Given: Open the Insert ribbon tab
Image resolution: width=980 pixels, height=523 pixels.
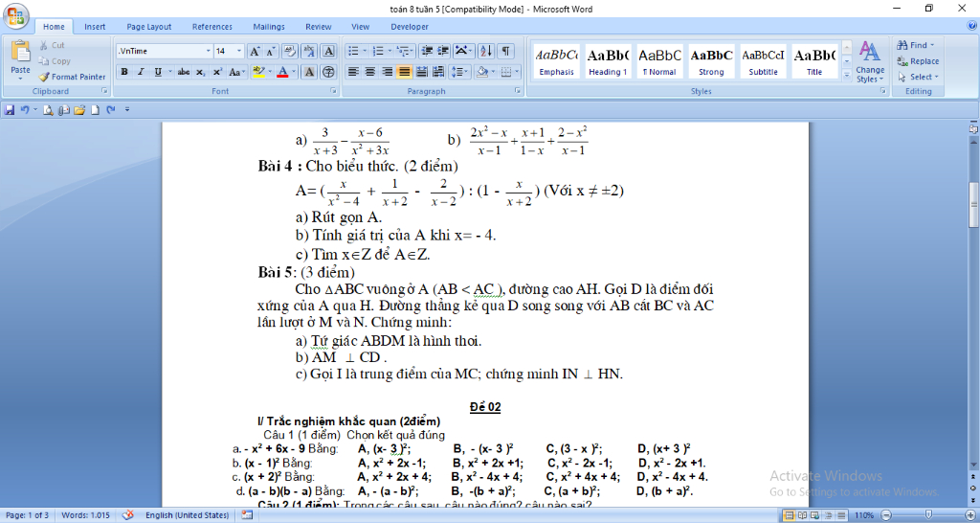Looking at the screenshot, I should [95, 27].
